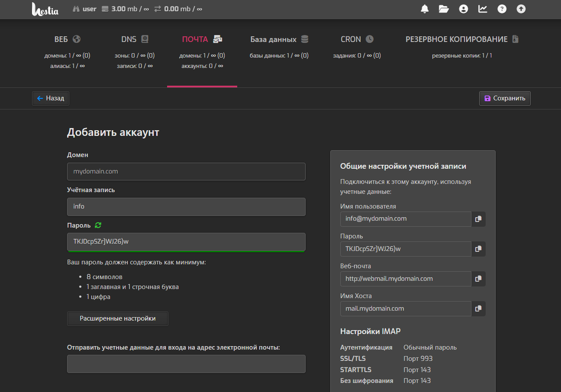This screenshot has height=392, width=561.
Task: Click аккаунты: 0 / ∞ text
Action: click(202, 66)
